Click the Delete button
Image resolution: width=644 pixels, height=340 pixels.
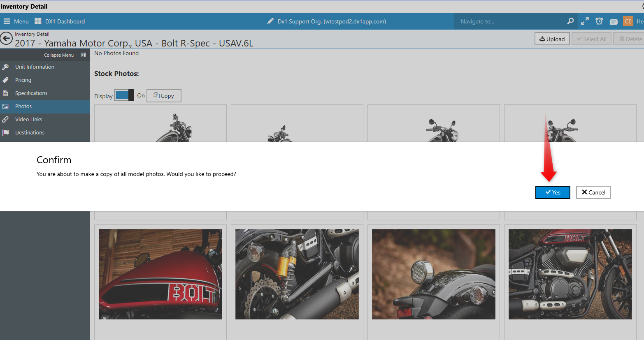(x=630, y=39)
